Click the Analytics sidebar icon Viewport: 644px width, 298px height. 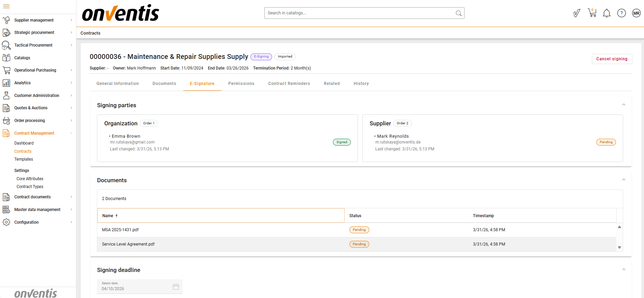tap(6, 83)
